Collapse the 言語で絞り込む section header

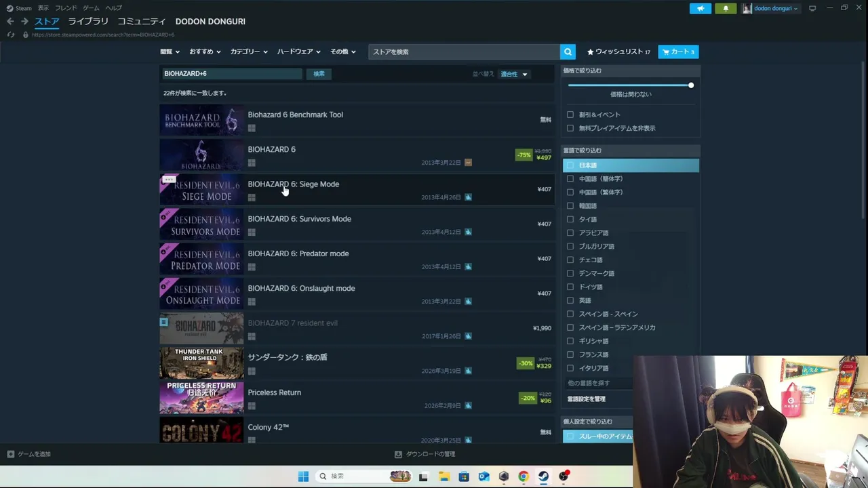coord(630,150)
